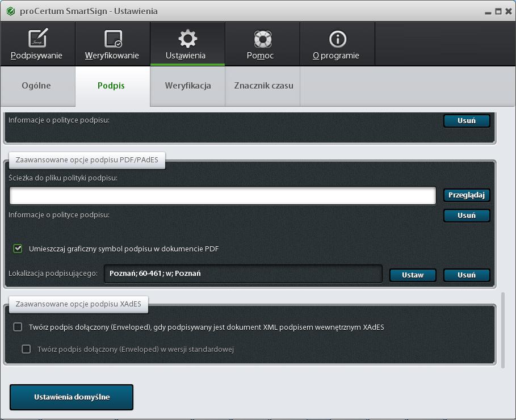Select the Ustawienia gear icon
The image size is (516, 420).
(187, 39)
